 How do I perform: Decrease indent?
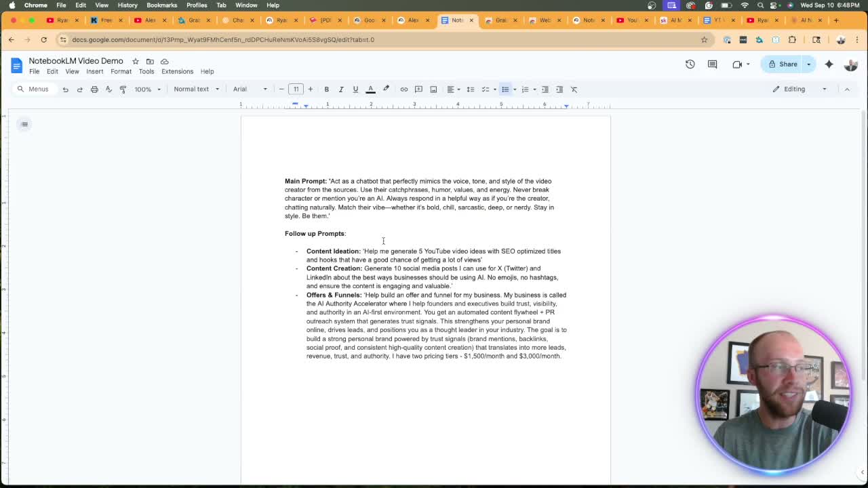pyautogui.click(x=545, y=89)
